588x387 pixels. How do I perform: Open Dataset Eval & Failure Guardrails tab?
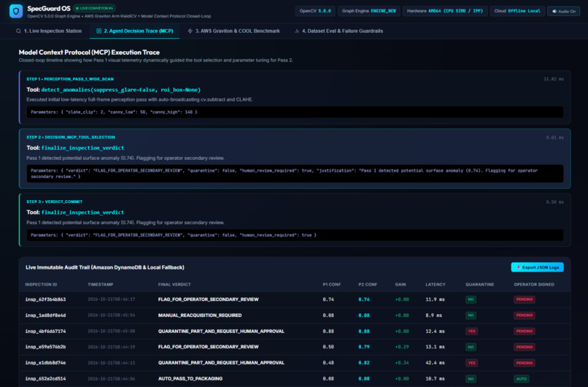click(339, 31)
